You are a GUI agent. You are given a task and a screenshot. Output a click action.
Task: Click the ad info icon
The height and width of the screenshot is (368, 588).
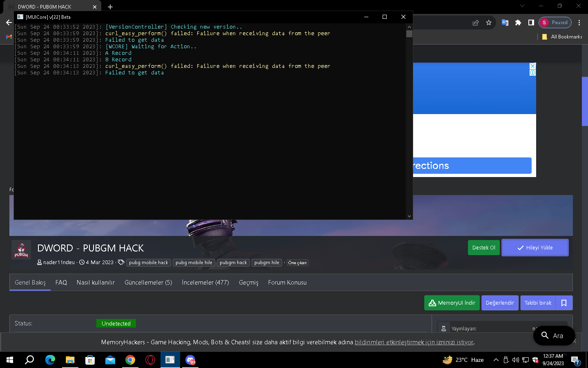click(x=532, y=72)
